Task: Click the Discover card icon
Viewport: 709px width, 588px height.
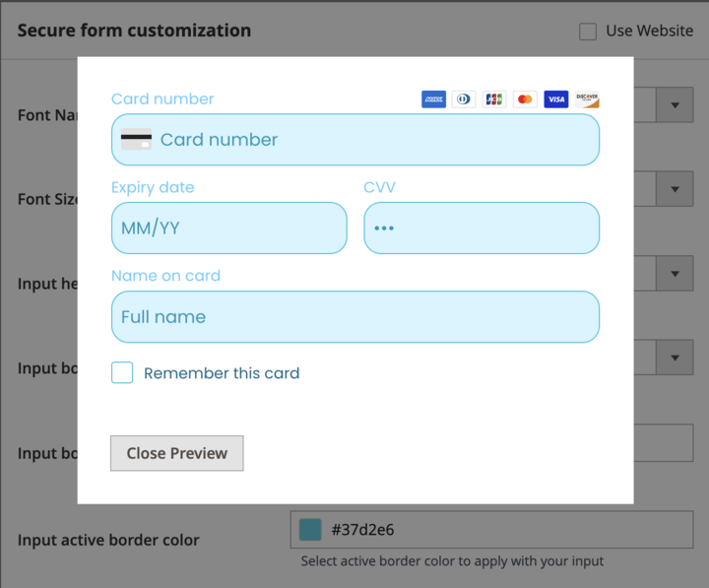Action: (587, 99)
